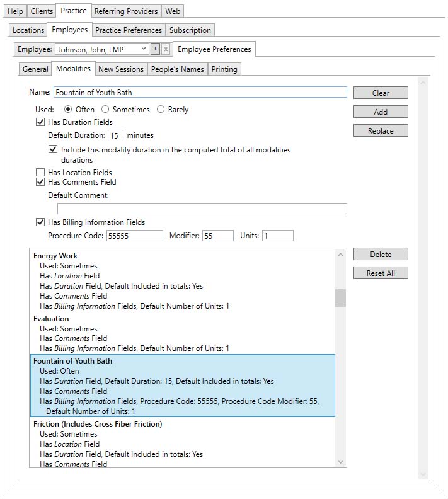Delete the selected modality

[x=381, y=255]
